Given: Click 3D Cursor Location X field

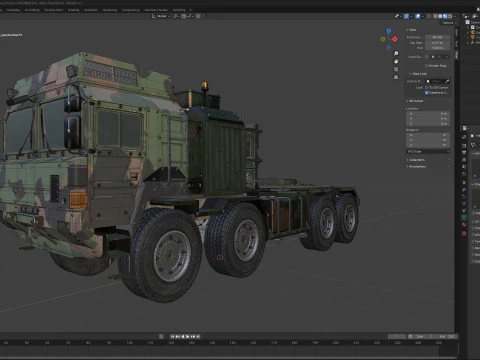Looking at the screenshot, I should (x=428, y=114).
